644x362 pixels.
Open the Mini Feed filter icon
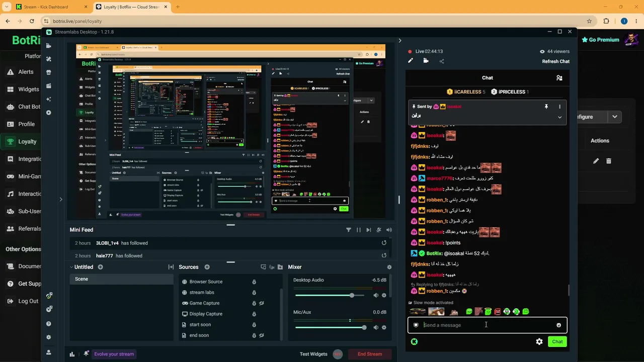click(348, 230)
